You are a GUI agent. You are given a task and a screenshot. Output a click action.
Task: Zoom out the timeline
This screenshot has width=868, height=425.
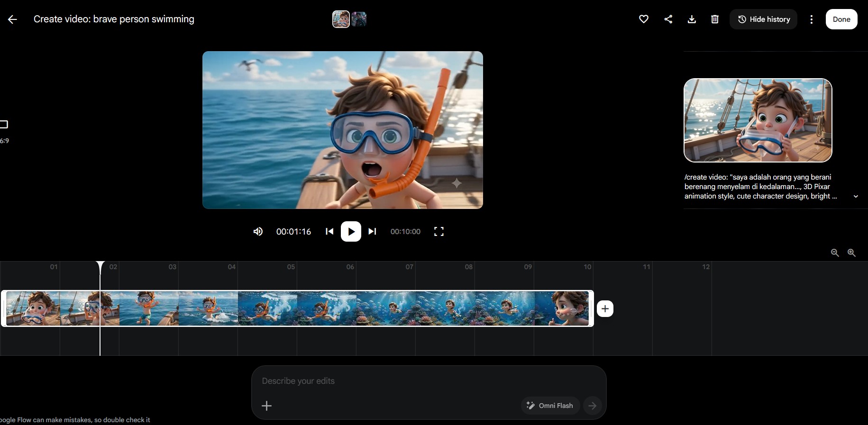point(835,253)
